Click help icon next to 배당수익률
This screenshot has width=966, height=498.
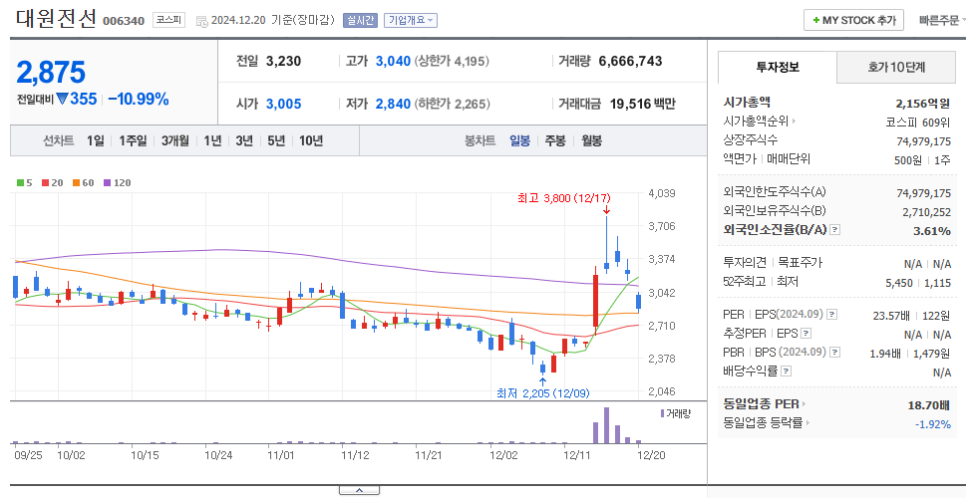click(x=786, y=372)
